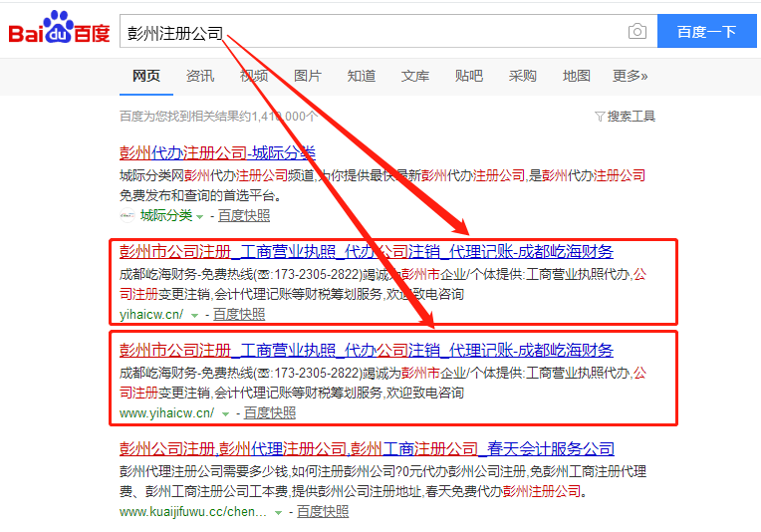Open the 知道 tab
Image resolution: width=761 pixels, height=532 pixels.
tap(362, 76)
